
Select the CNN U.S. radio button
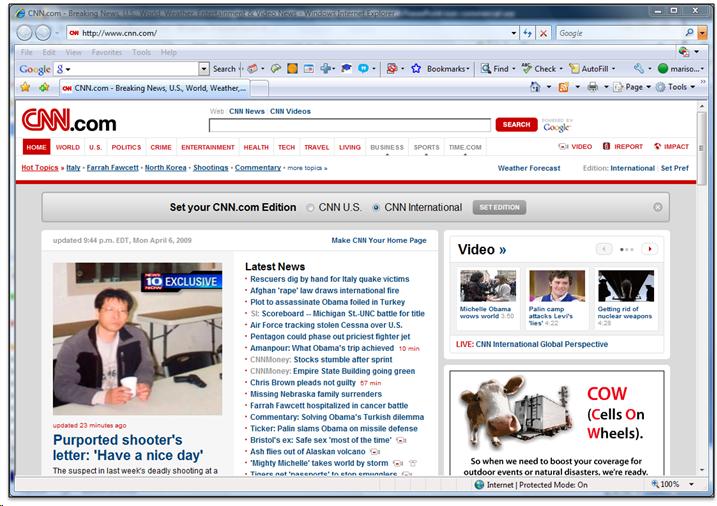click(310, 208)
